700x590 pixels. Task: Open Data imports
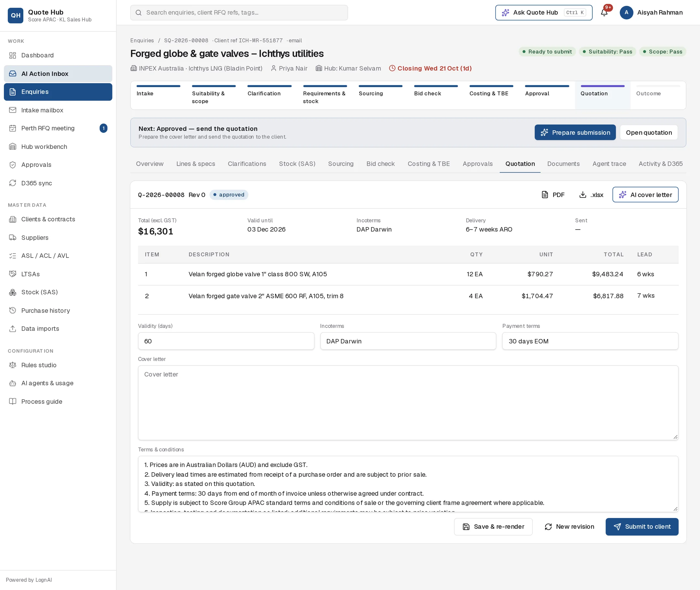58,328
